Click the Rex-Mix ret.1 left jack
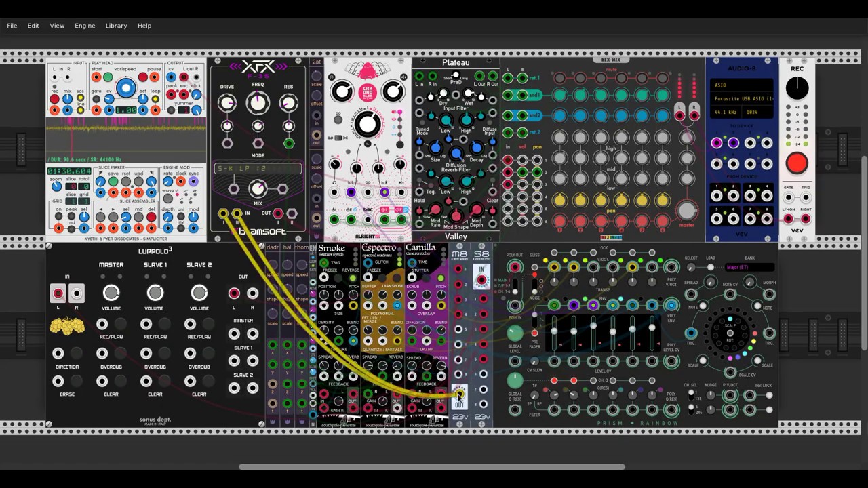 click(x=508, y=78)
